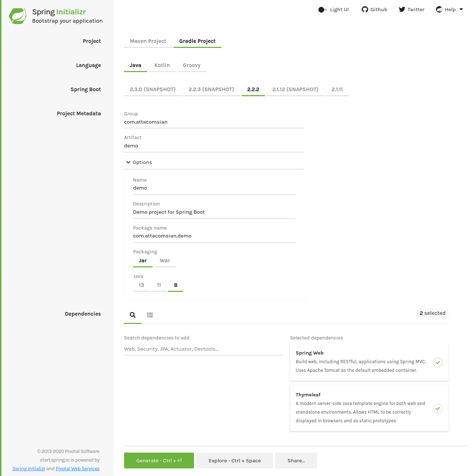Remove Spring Web using its checkmark
476x476 pixels.
pos(437,362)
